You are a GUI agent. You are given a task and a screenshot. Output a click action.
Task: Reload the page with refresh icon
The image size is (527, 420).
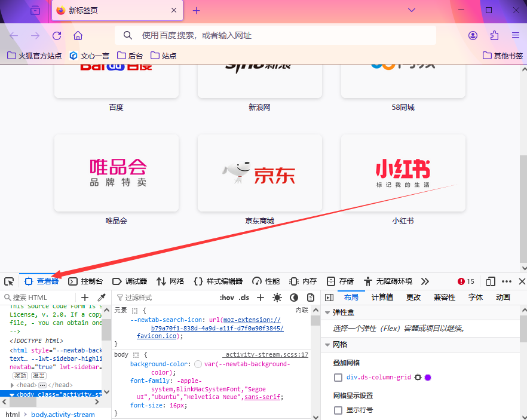point(57,36)
